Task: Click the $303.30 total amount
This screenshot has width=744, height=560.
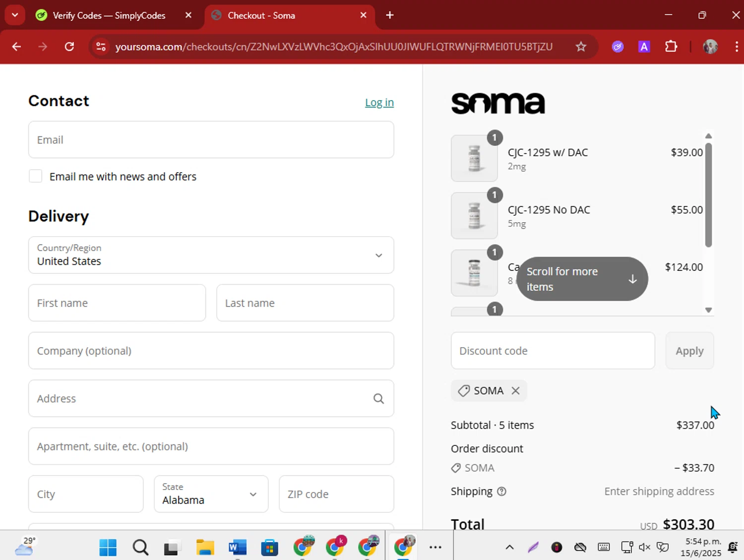Action: pos(688,524)
